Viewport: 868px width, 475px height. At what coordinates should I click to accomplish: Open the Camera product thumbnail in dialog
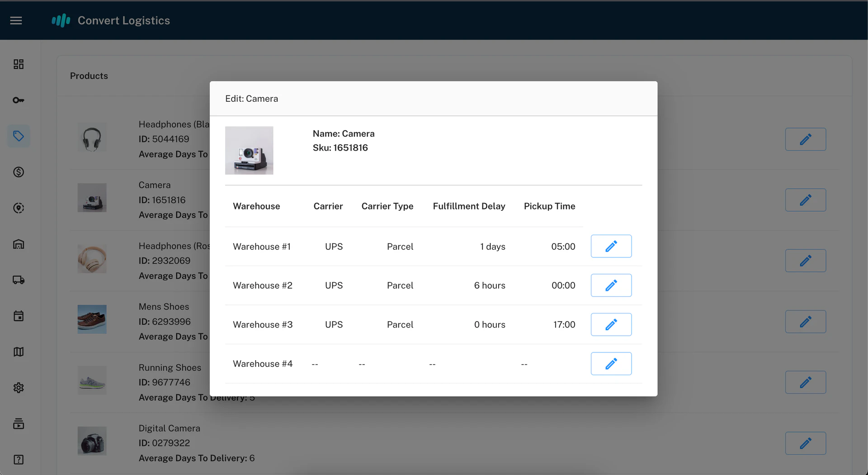point(249,150)
